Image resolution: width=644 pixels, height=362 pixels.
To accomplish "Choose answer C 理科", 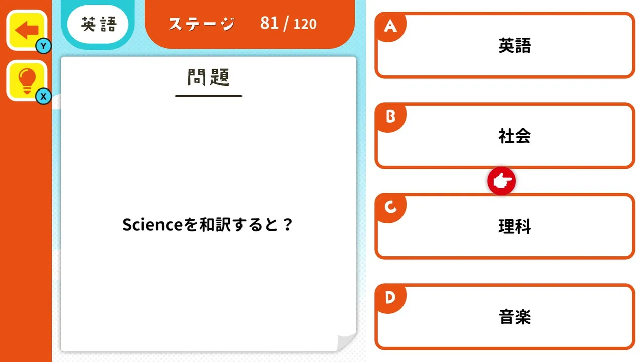I will [505, 226].
